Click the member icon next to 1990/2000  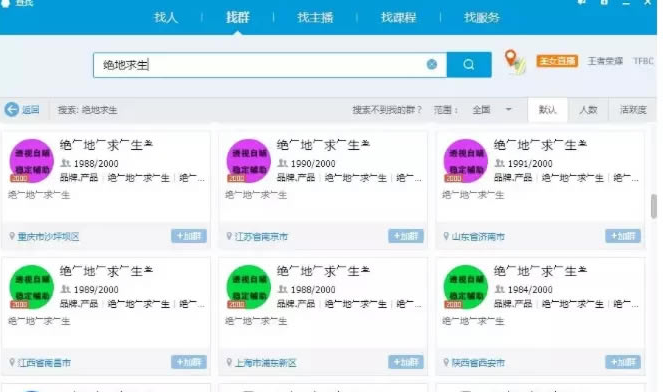(282, 163)
